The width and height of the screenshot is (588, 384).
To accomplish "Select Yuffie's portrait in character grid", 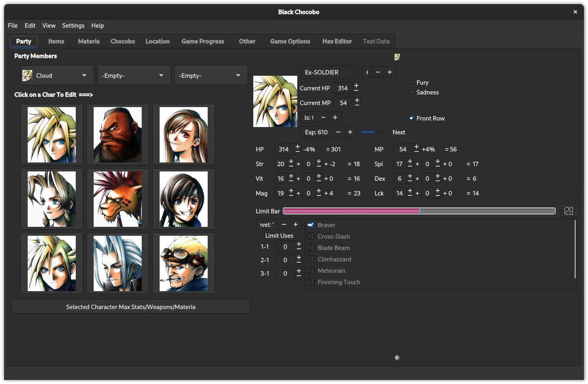I will tap(184, 199).
